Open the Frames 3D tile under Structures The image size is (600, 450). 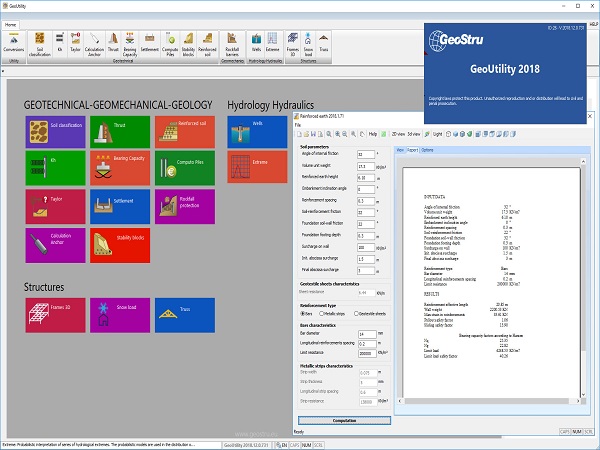point(55,315)
